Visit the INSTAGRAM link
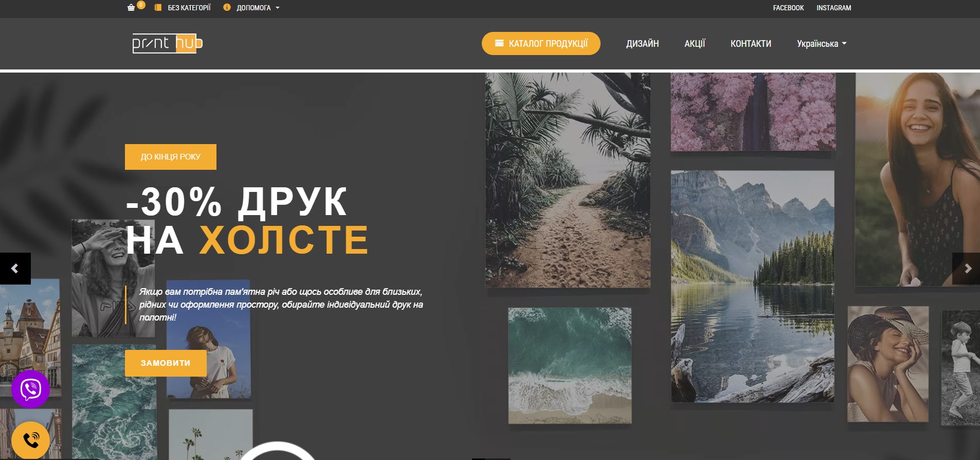The height and width of the screenshot is (460, 980). (x=833, y=8)
